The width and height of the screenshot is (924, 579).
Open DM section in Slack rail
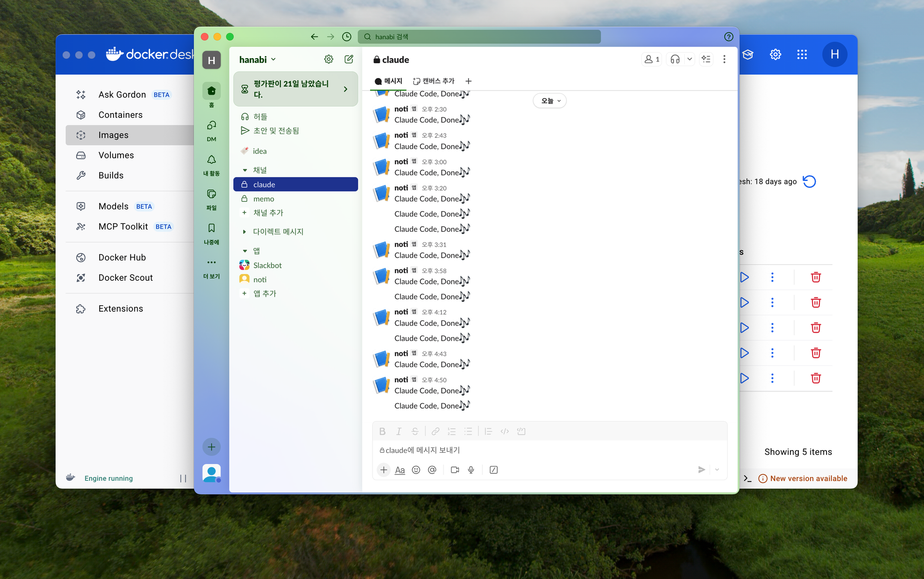[x=211, y=130]
